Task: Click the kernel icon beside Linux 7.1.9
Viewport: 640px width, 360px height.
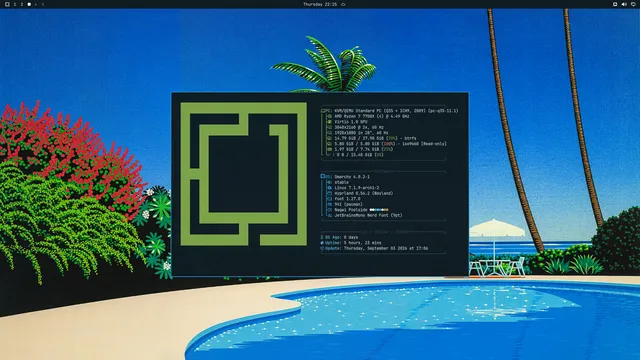Action: click(329, 188)
